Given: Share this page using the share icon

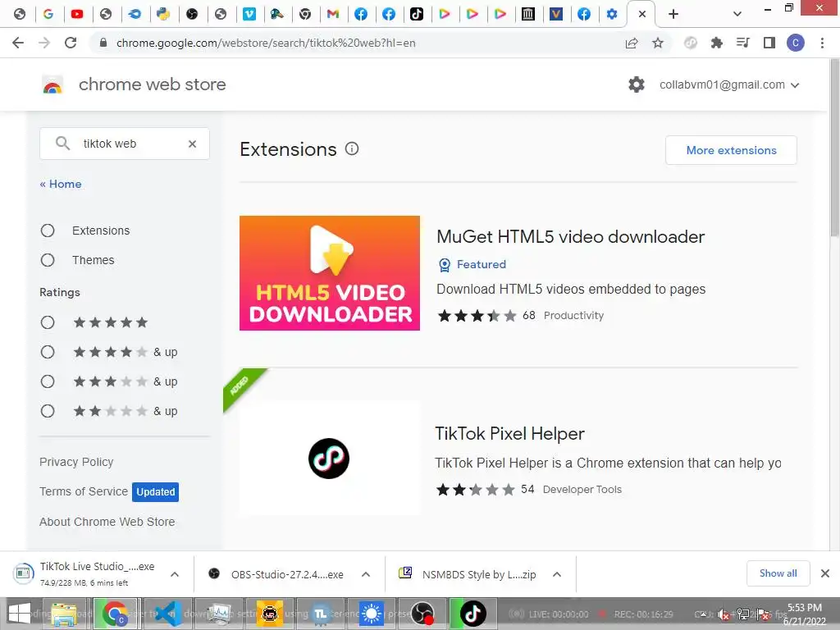Looking at the screenshot, I should [632, 43].
